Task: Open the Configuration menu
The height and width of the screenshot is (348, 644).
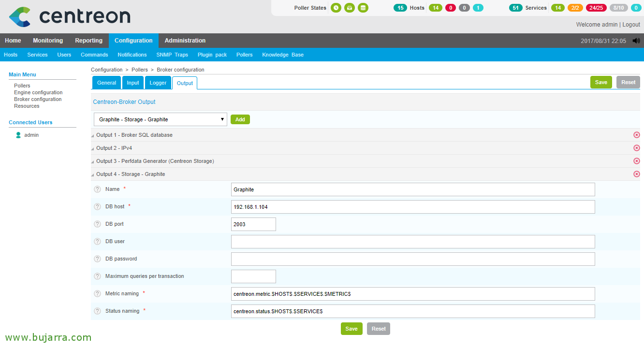Action: click(x=133, y=41)
